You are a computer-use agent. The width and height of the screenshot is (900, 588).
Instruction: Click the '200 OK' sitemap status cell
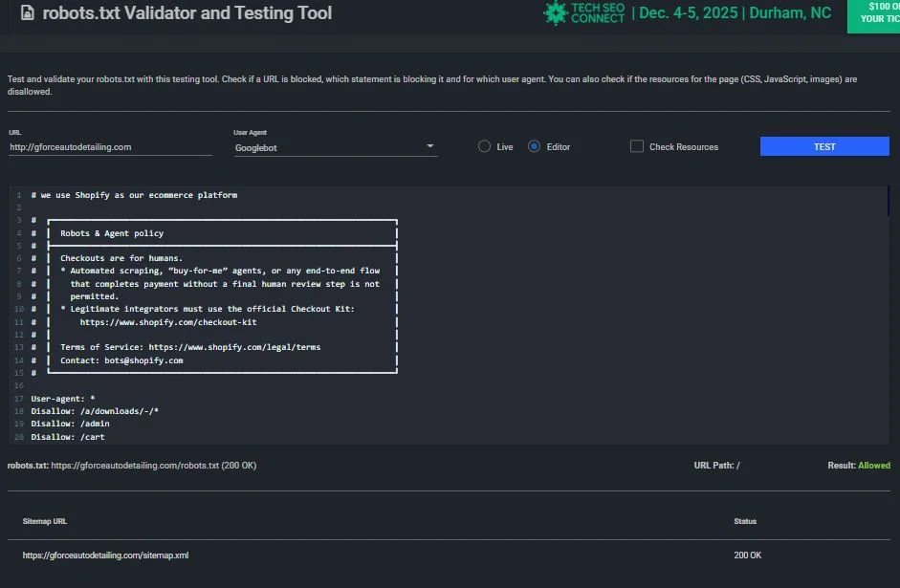pos(747,555)
